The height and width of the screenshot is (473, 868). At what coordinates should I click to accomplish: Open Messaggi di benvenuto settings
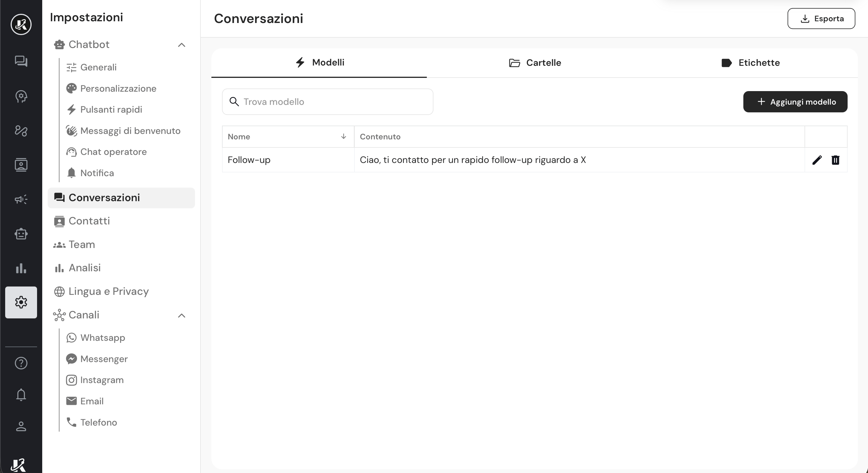click(x=130, y=131)
